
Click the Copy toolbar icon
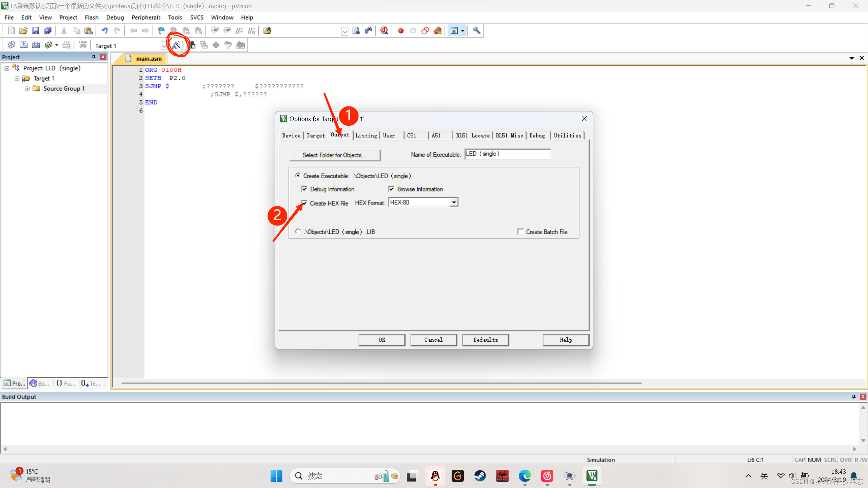pos(76,31)
